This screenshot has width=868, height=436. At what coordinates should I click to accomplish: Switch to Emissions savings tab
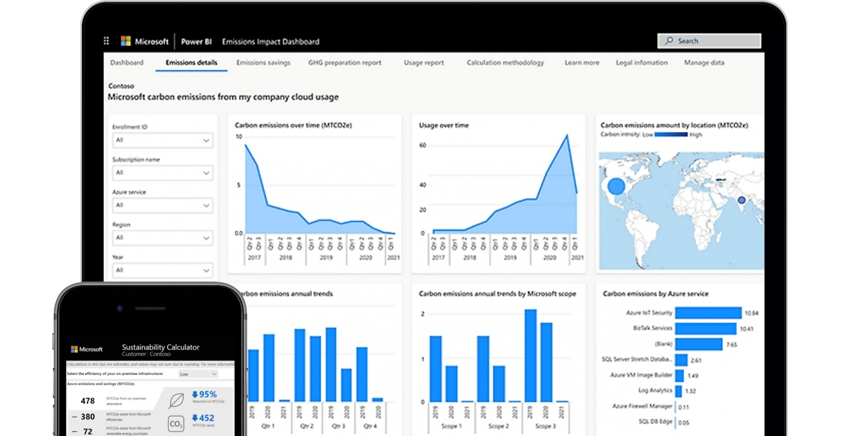(263, 63)
